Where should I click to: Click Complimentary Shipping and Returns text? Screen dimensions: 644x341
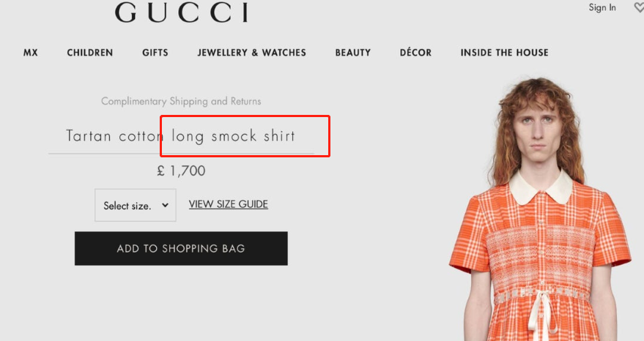pos(181,101)
